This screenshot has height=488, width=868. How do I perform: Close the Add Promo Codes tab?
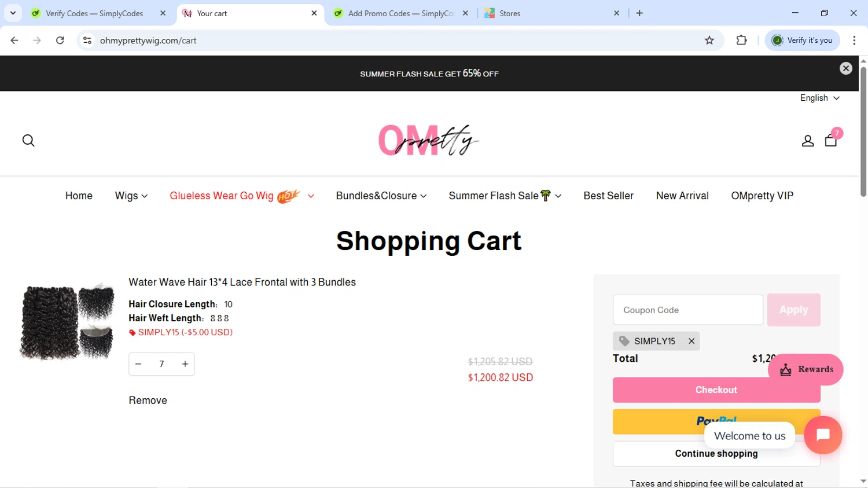tap(465, 13)
